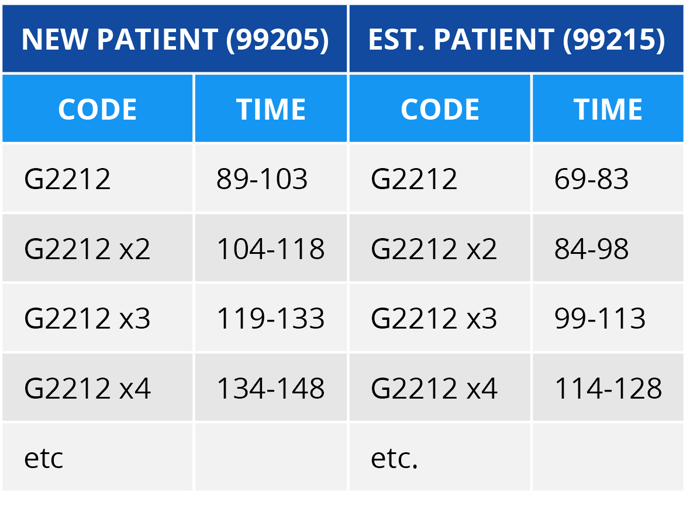The width and height of the screenshot is (690, 506).
Task: Select the 99-113 time cell
Action: [x=600, y=318]
